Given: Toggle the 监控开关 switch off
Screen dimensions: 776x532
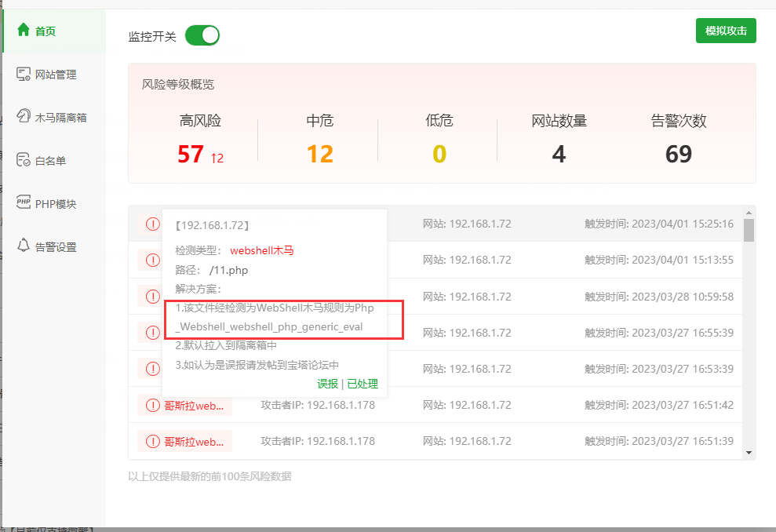Looking at the screenshot, I should (202, 35).
